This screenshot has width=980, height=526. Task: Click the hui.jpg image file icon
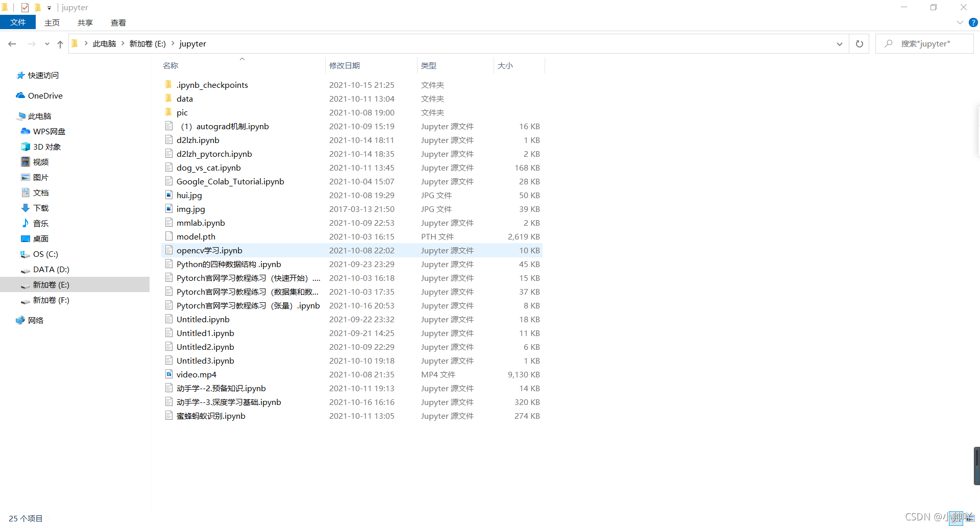pyautogui.click(x=169, y=195)
